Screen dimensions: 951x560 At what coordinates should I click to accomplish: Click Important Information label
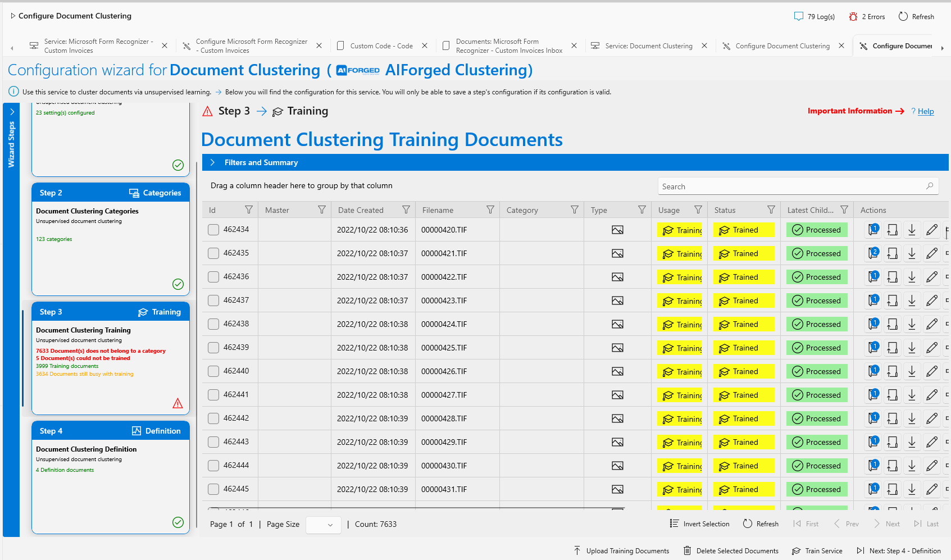(850, 111)
